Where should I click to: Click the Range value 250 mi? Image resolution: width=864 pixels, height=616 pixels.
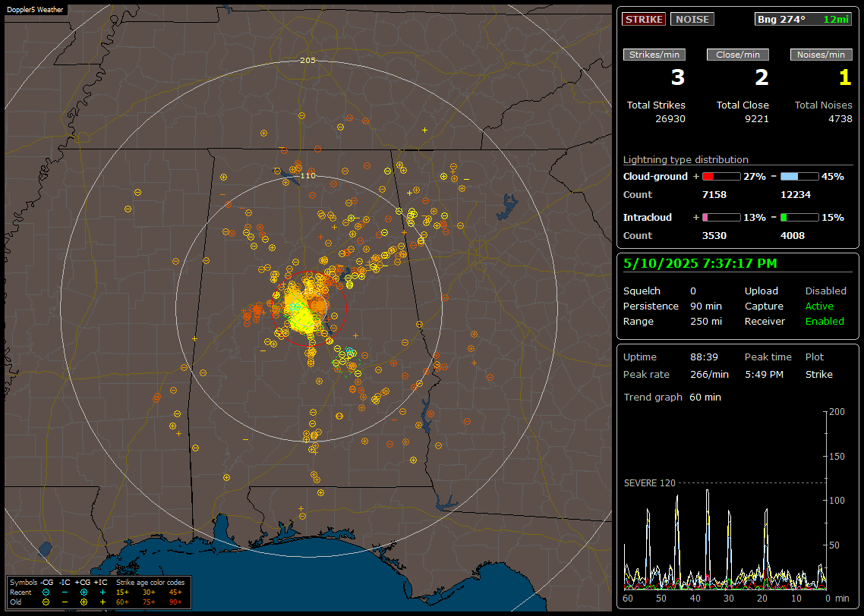[706, 322]
